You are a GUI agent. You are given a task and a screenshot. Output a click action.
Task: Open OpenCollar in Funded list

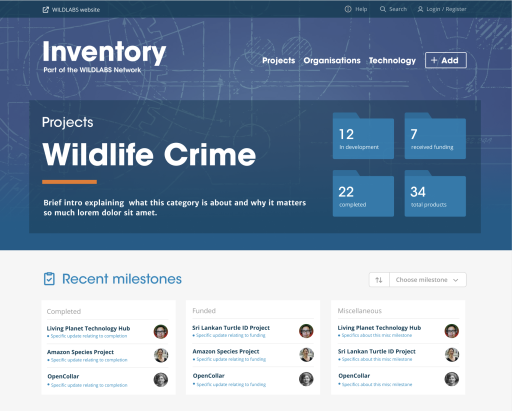tap(209, 376)
